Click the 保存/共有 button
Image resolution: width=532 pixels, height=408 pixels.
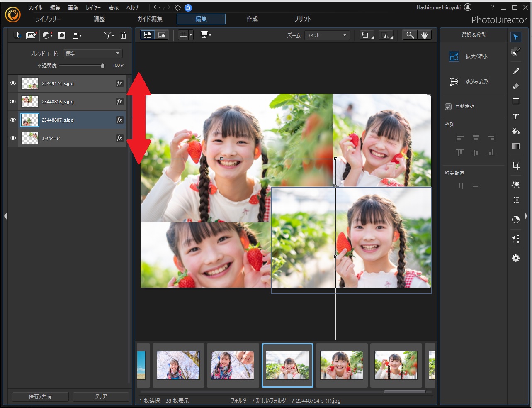pyautogui.click(x=40, y=396)
